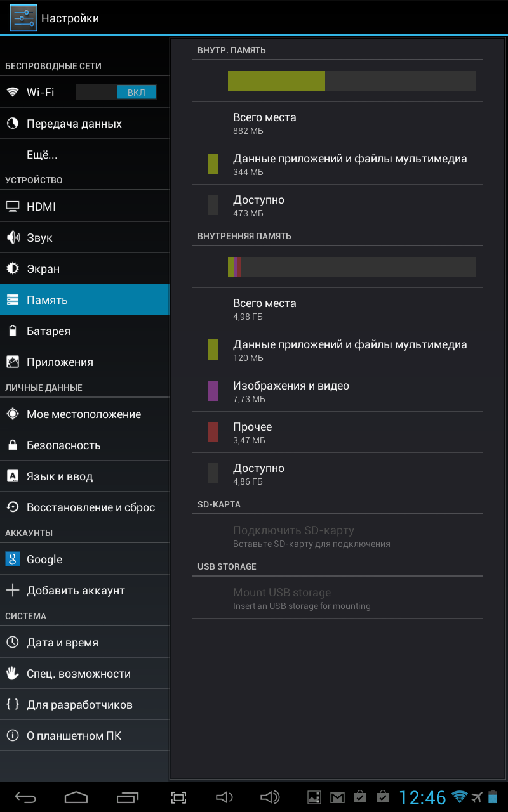The height and width of the screenshot is (812, 508).
Task: Open the Gmail notification icon
Action: pos(337,797)
